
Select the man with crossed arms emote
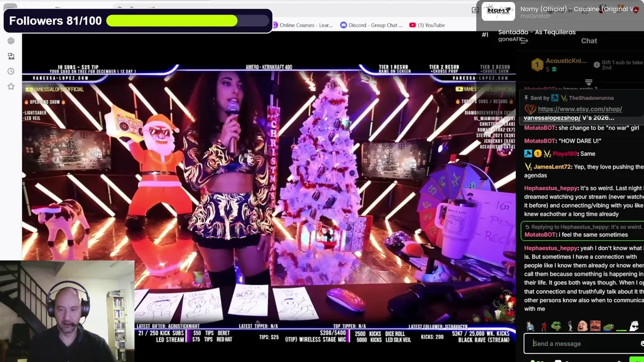[x=530, y=326]
